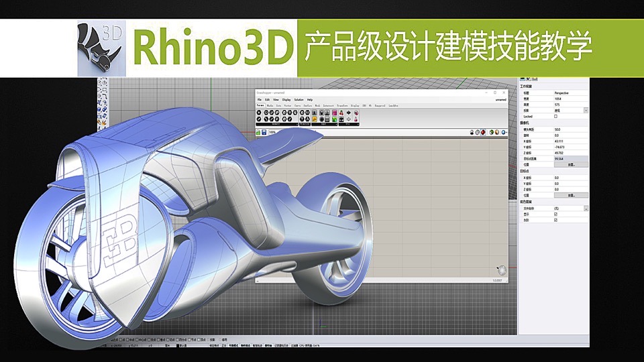
Task: Click the red shaded preview icon
Action: 483,132
